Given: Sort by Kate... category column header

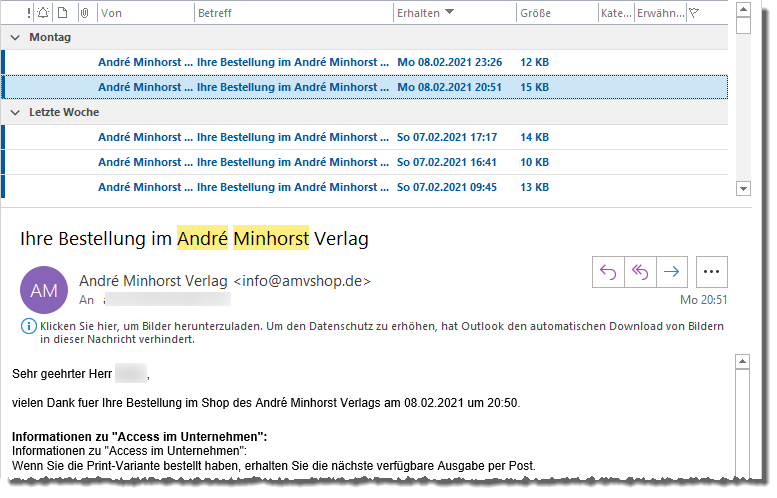Looking at the screenshot, I should tap(616, 13).
